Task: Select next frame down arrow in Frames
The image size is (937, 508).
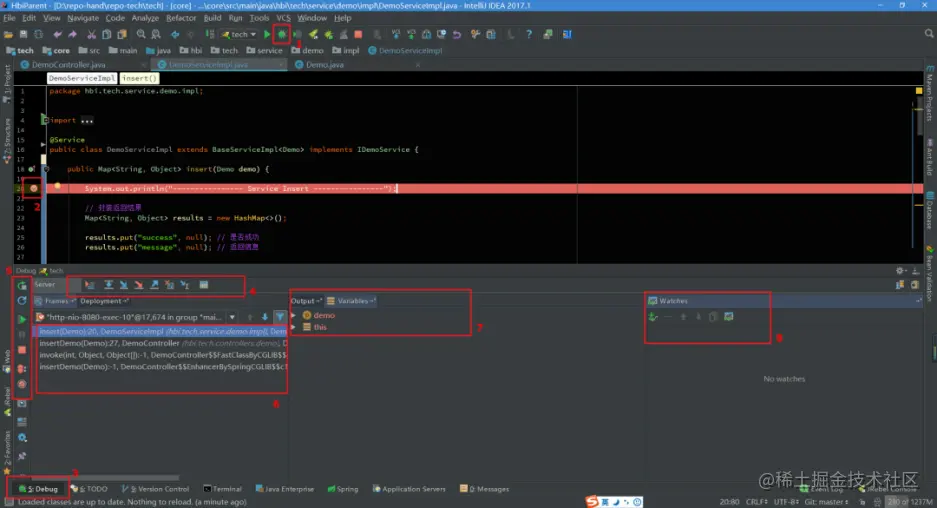Action: coord(265,317)
